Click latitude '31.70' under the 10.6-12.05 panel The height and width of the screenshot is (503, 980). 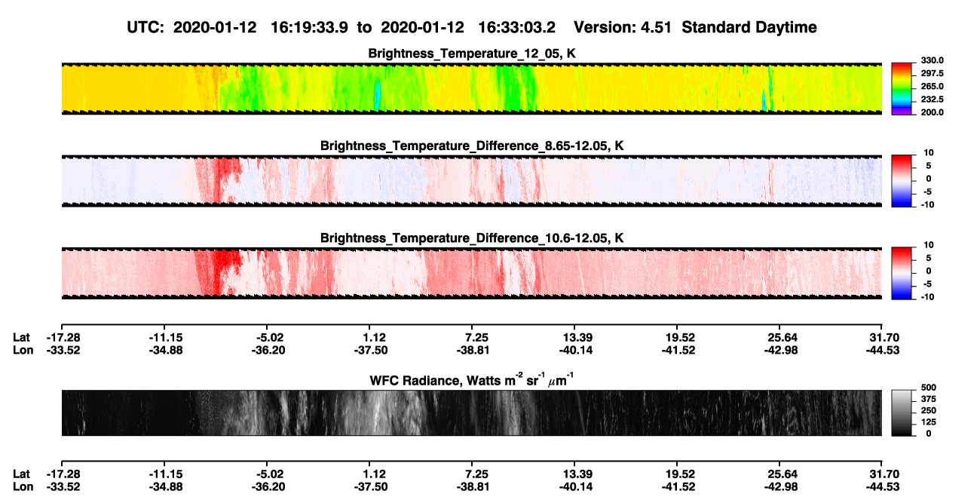tap(885, 337)
